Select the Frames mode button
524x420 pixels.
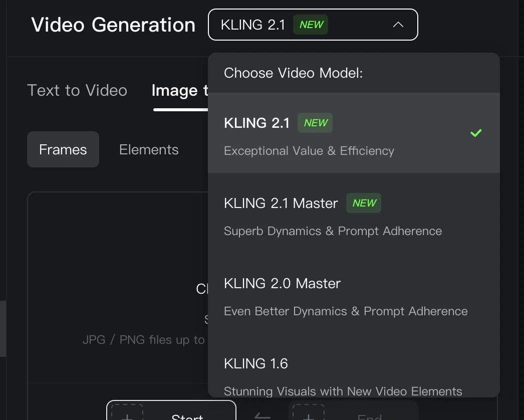pos(63,149)
